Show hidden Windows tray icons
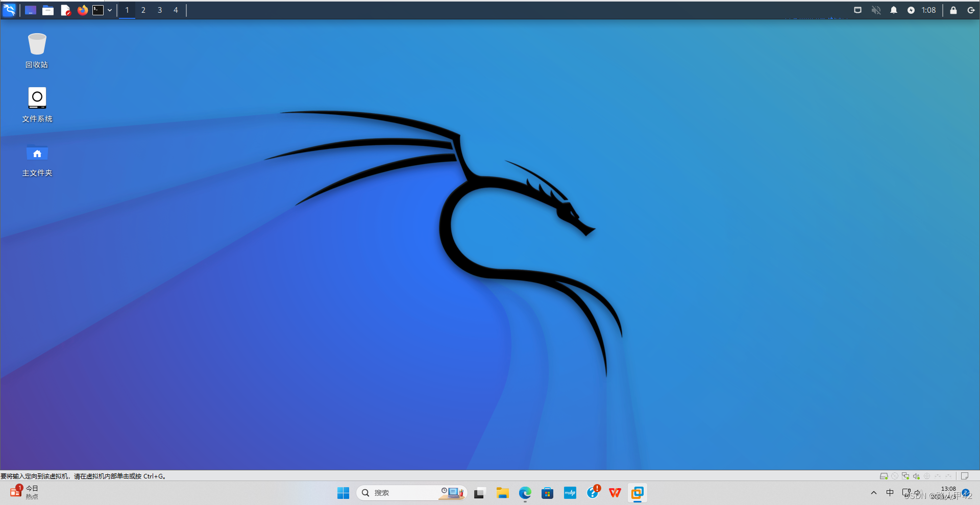 click(x=874, y=493)
